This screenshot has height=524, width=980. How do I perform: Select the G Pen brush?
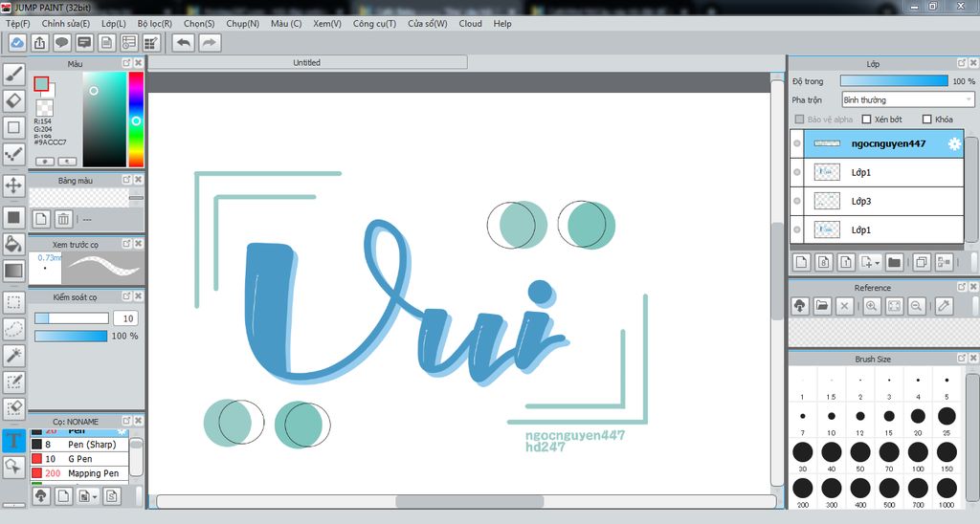pyautogui.click(x=79, y=458)
